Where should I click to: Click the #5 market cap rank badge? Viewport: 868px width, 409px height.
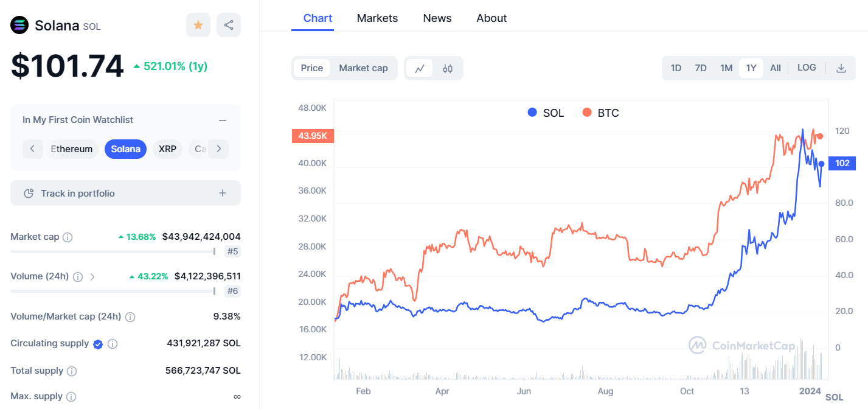(232, 251)
